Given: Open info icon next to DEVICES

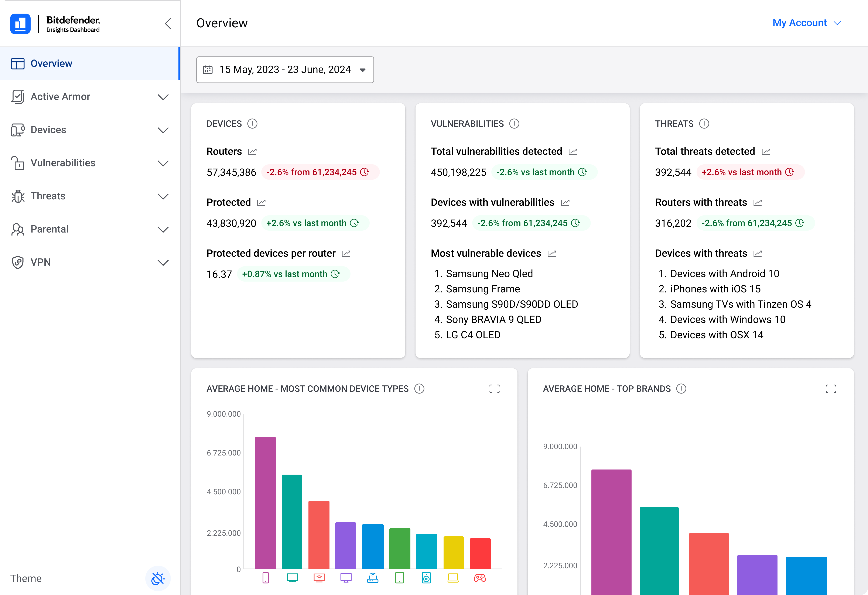Looking at the screenshot, I should click(x=252, y=124).
